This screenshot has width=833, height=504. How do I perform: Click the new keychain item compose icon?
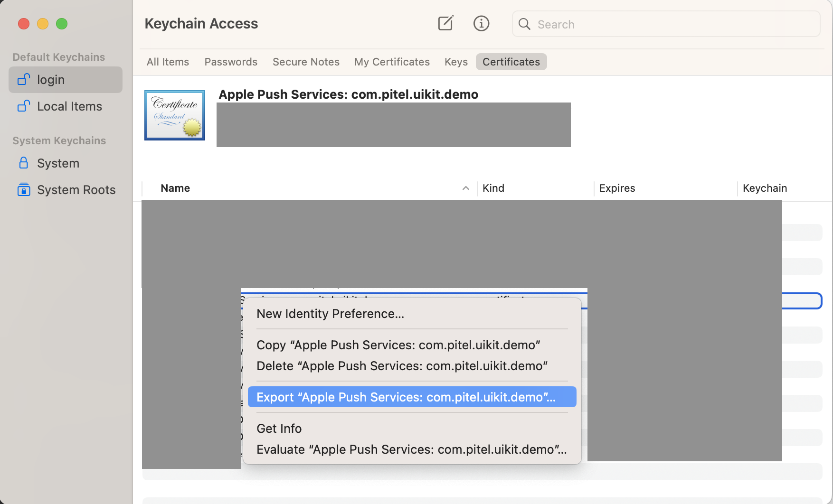(x=445, y=23)
